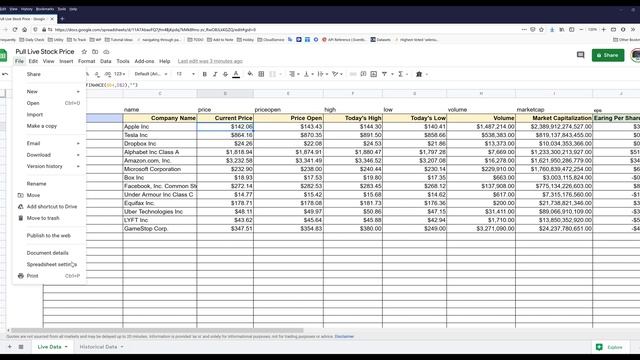Click the cloud document status icon
640x360 pixels.
106,52
